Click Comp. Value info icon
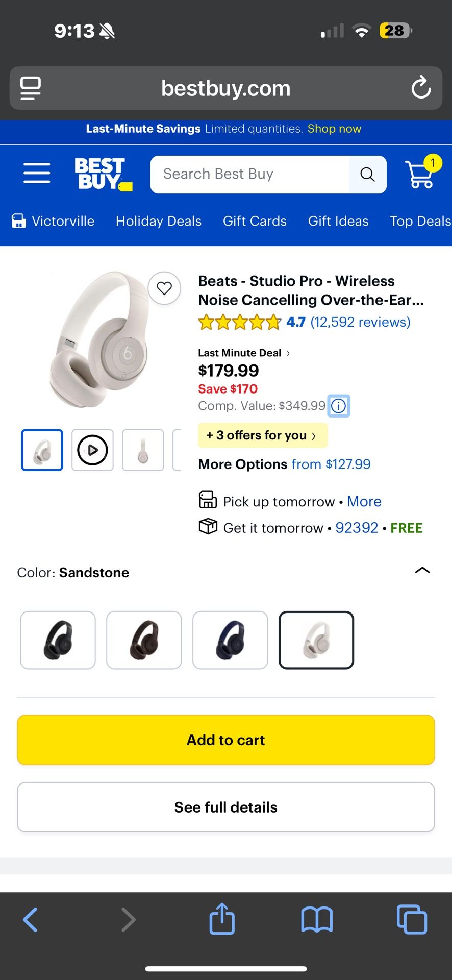Viewport: 452px width, 980px height. coord(339,406)
